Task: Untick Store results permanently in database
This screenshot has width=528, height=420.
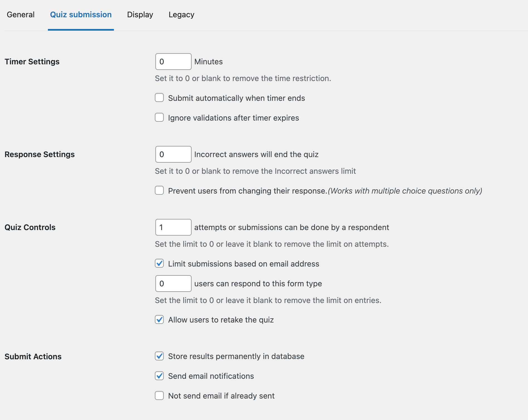Action: 159,356
